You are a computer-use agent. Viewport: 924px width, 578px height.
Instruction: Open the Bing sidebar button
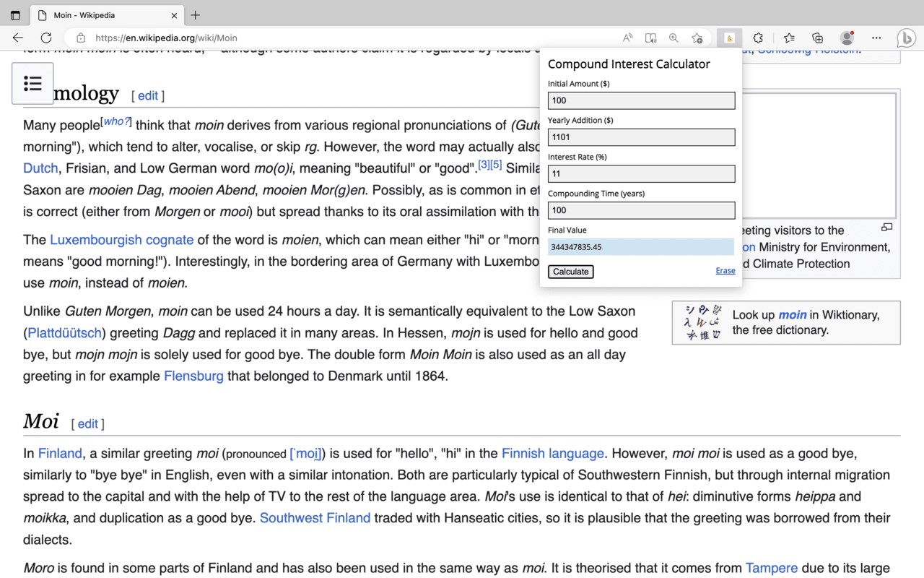[907, 38]
